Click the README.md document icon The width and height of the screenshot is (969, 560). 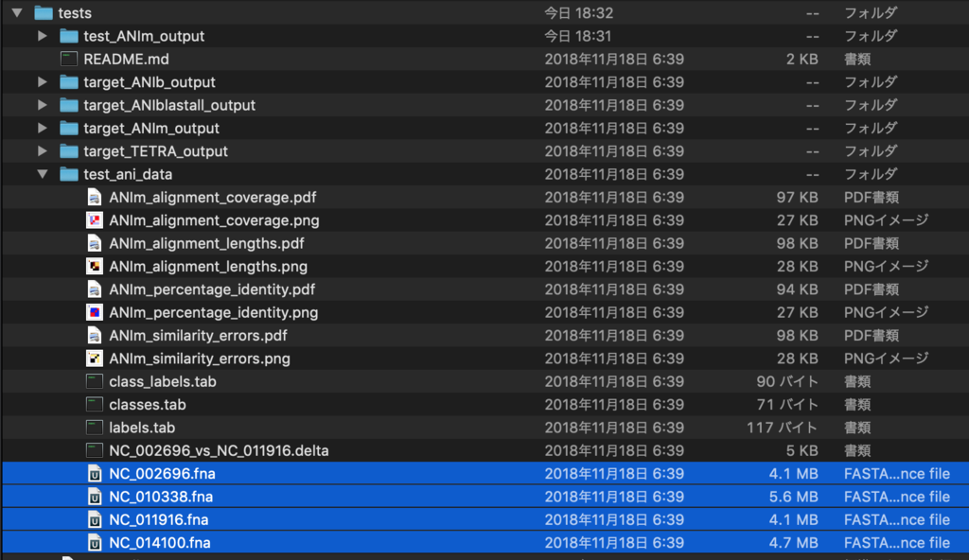pos(68,59)
